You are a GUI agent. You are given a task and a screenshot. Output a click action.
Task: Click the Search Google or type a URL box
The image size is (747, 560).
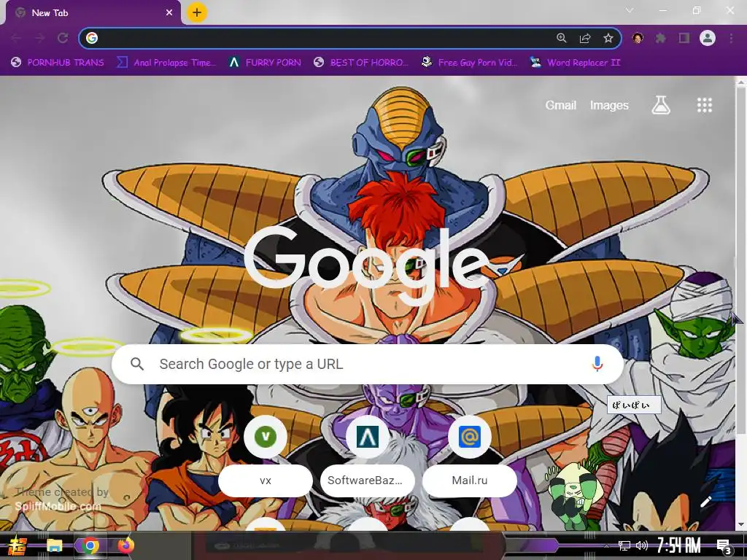coord(368,365)
